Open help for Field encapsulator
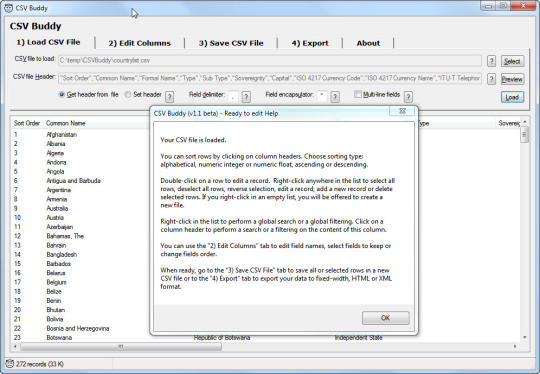Screen dimensions: 540x374 (x=335, y=96)
